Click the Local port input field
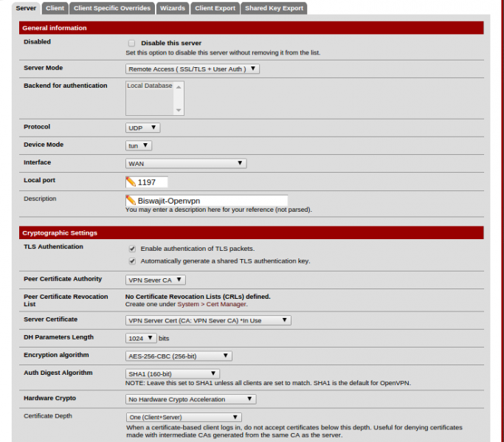Image resolution: width=504 pixels, height=442 pixels. point(147,182)
